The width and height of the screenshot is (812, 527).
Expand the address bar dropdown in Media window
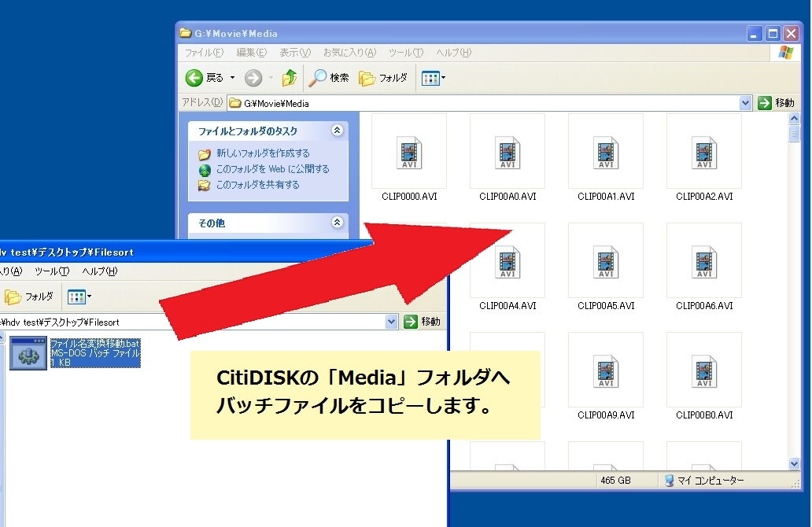coord(745,103)
